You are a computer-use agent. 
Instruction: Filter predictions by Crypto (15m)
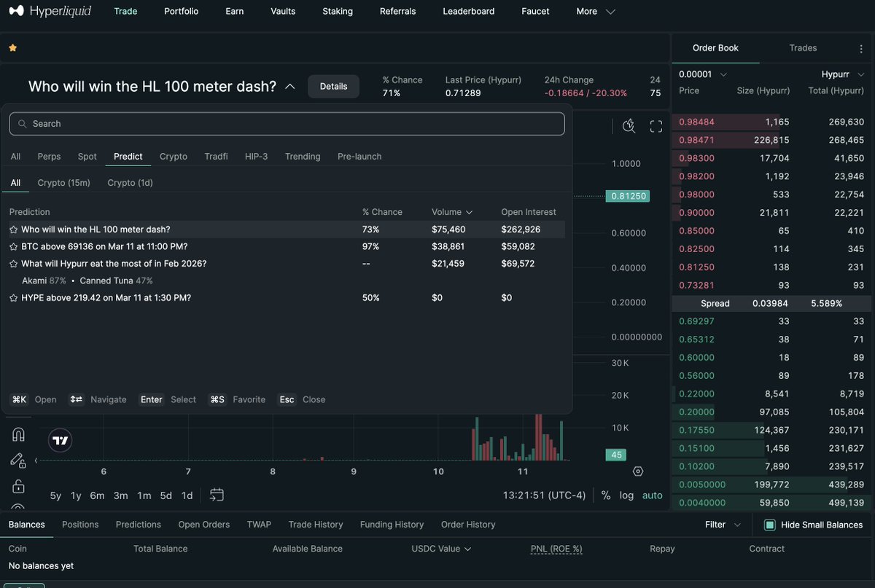pos(64,183)
